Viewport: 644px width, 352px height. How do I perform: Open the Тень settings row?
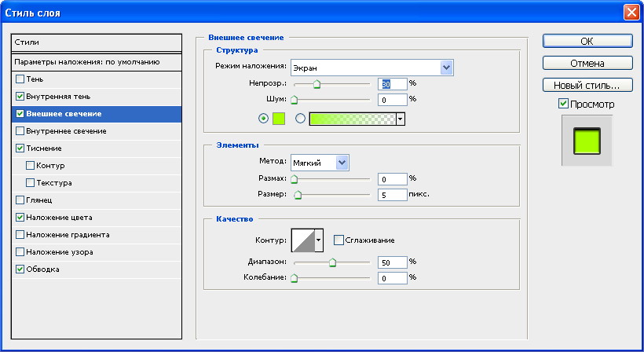coord(97,79)
